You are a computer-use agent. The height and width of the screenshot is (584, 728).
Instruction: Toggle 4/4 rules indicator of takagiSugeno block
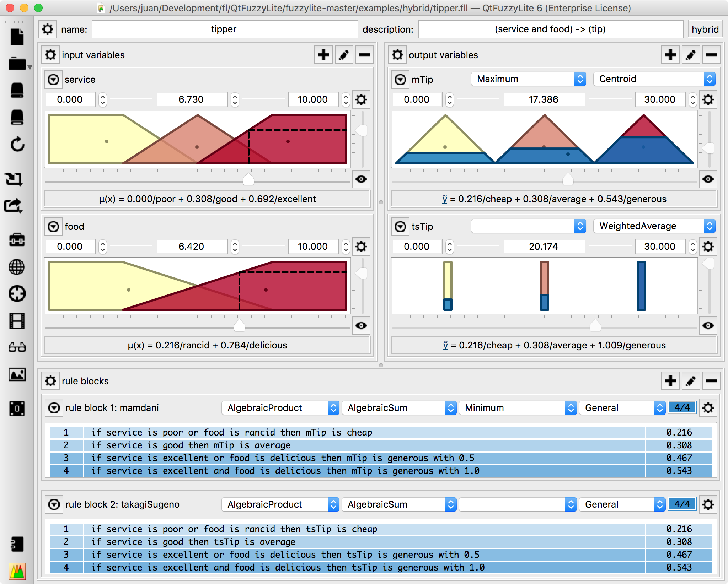click(x=682, y=504)
